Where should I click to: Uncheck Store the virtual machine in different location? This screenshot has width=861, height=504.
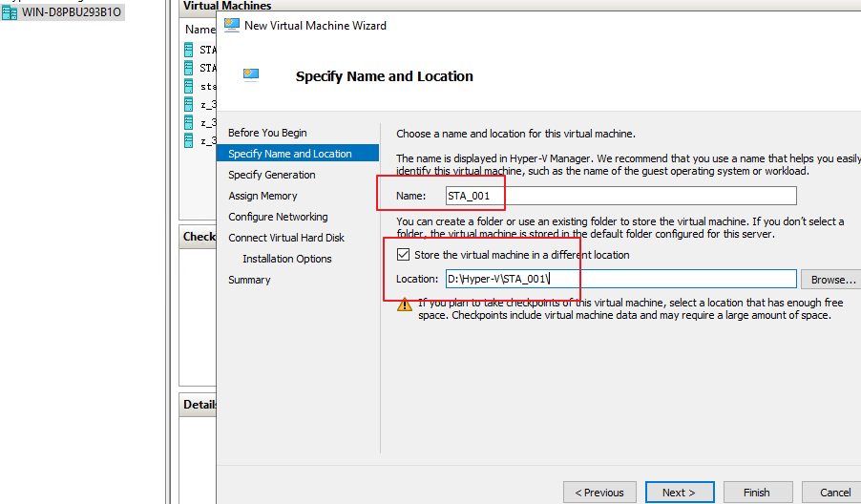pos(403,255)
